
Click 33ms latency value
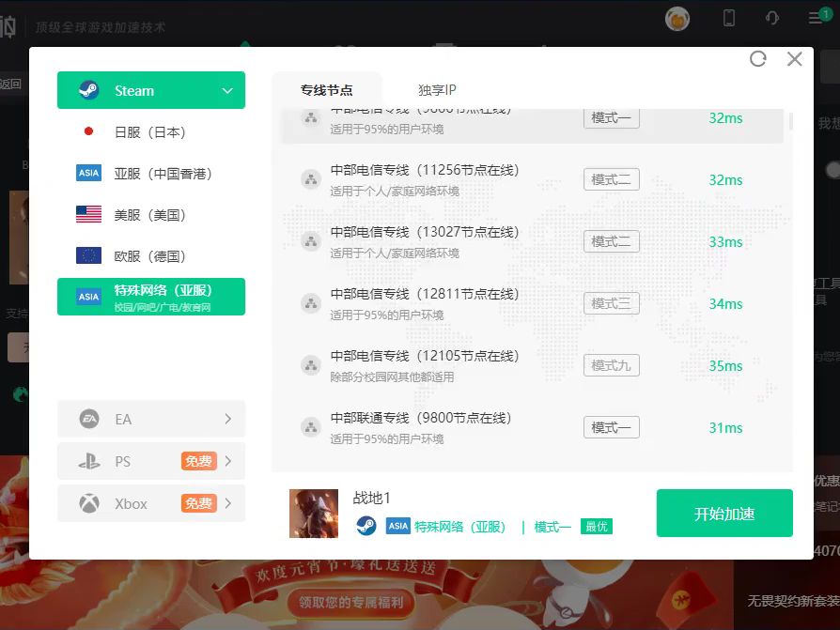click(725, 241)
